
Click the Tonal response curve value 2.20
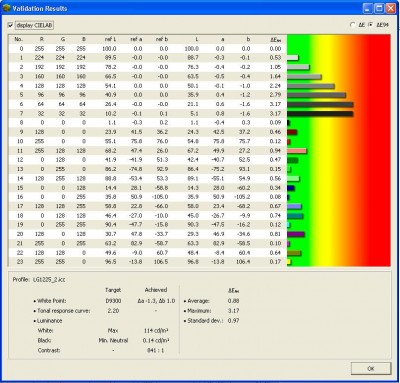(113, 311)
